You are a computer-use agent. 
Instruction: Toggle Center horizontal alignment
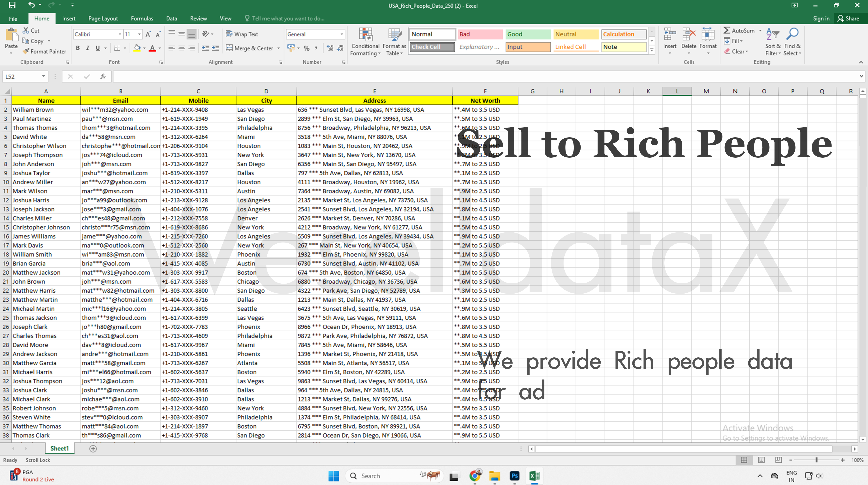pos(182,48)
